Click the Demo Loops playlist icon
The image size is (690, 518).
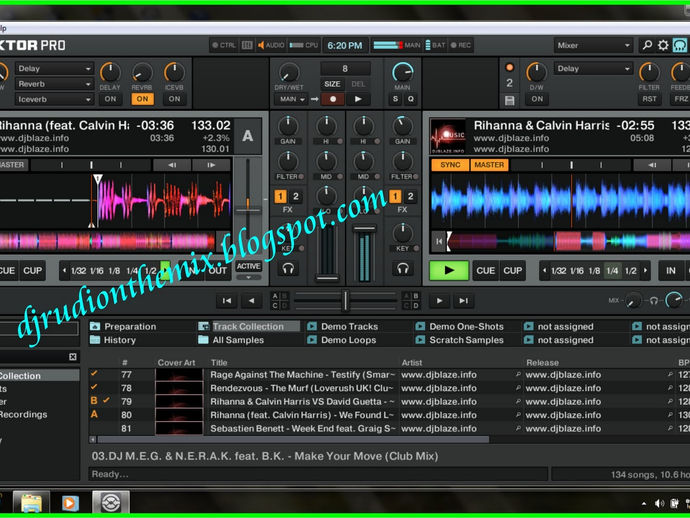tap(312, 340)
